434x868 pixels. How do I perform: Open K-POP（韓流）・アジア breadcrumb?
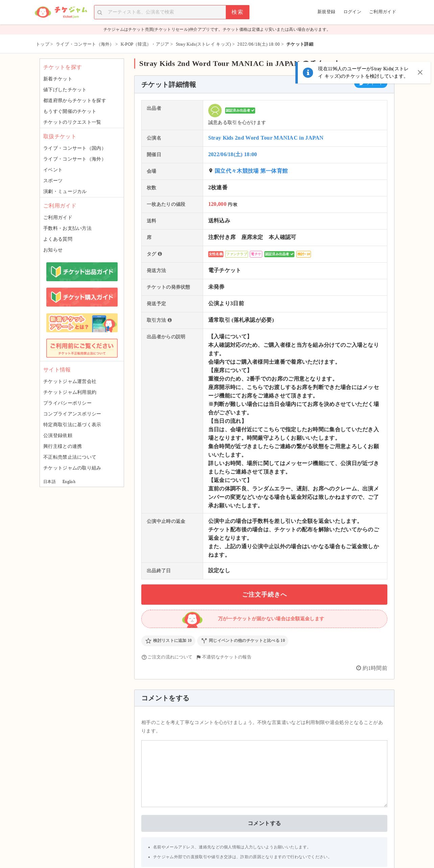(145, 44)
